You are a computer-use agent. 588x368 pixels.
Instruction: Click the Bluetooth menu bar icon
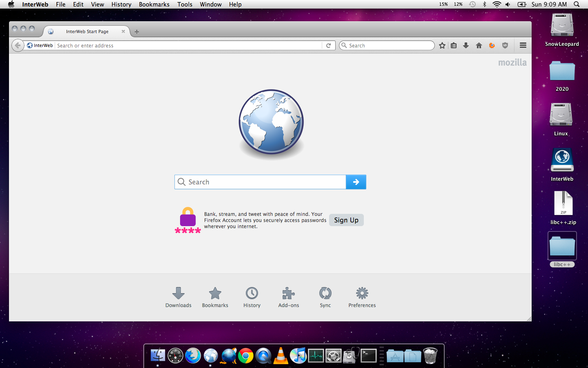pyautogui.click(x=484, y=4)
